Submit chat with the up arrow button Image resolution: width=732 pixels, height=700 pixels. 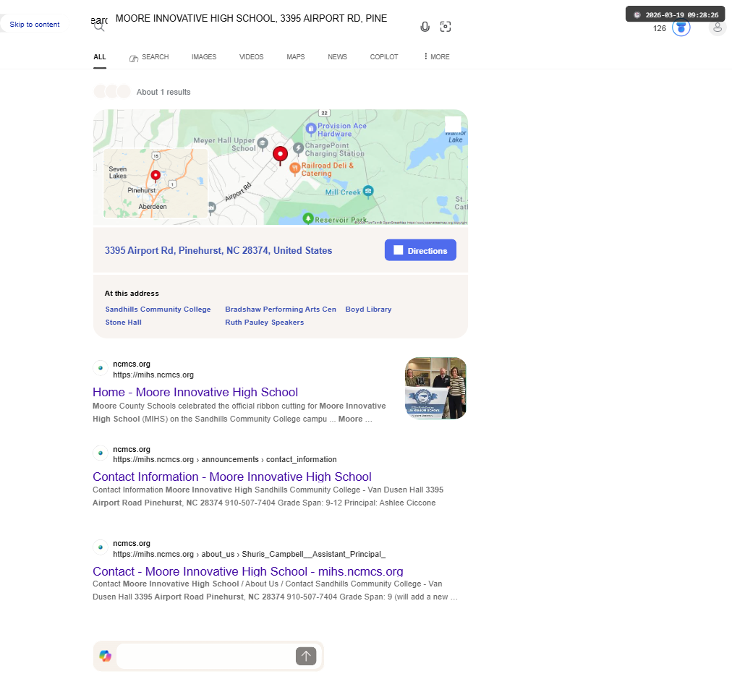[306, 656]
